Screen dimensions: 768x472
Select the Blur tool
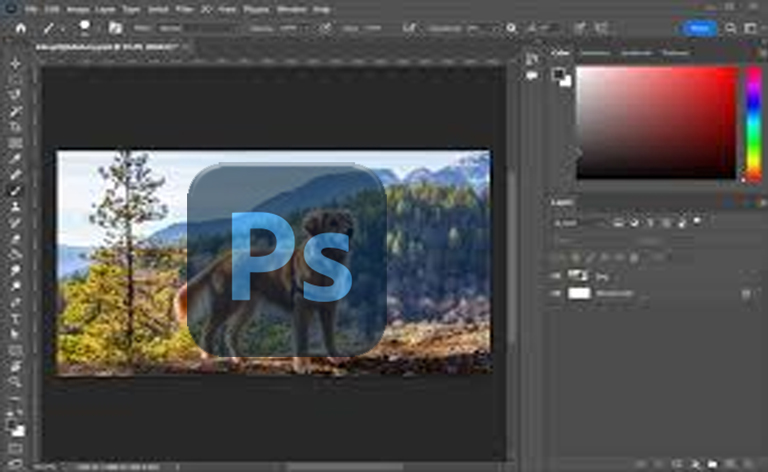tap(16, 270)
